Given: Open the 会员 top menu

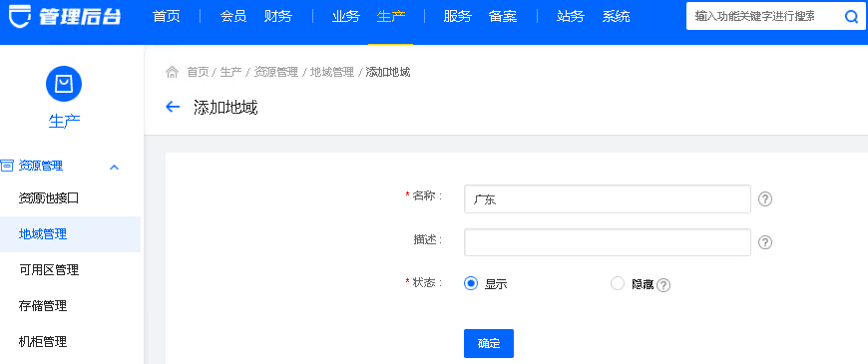Looking at the screenshot, I should tap(233, 17).
